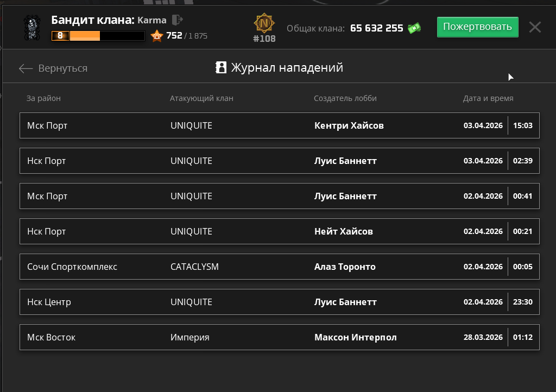Click the back arrow next to Вернуться
The height and width of the screenshot is (392, 556).
26,68
